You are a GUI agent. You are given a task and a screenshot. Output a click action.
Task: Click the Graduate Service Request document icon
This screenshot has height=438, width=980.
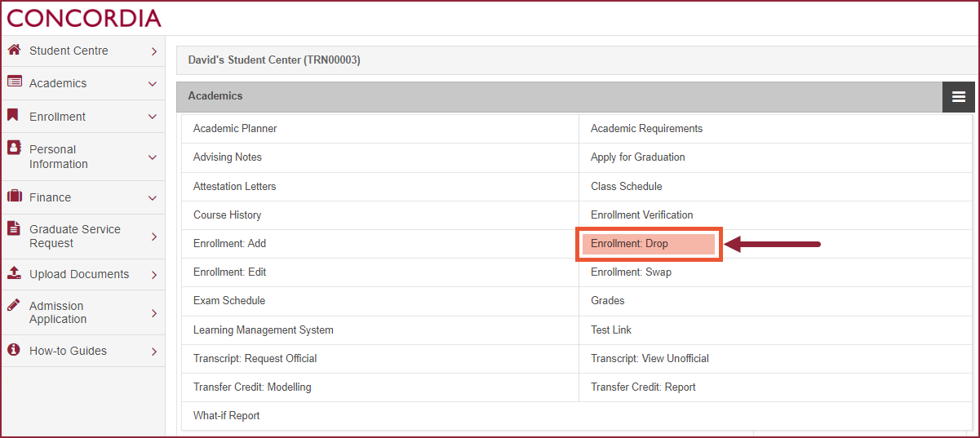[14, 228]
